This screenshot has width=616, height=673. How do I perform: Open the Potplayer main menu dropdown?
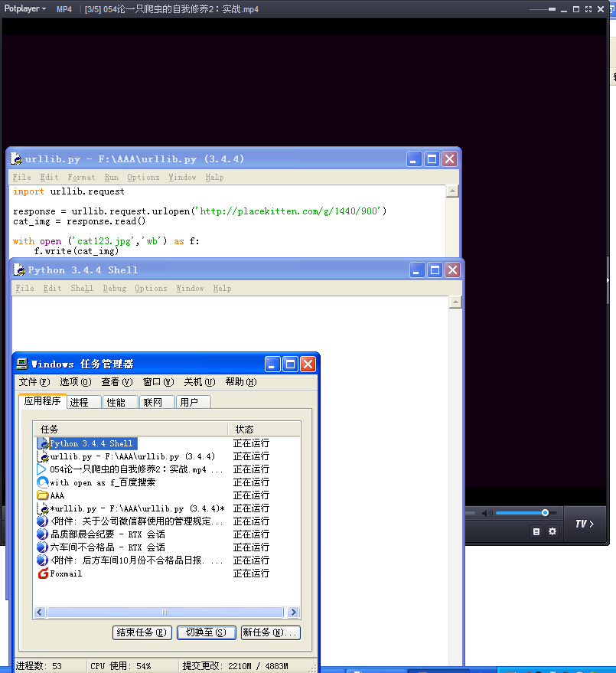coord(25,8)
